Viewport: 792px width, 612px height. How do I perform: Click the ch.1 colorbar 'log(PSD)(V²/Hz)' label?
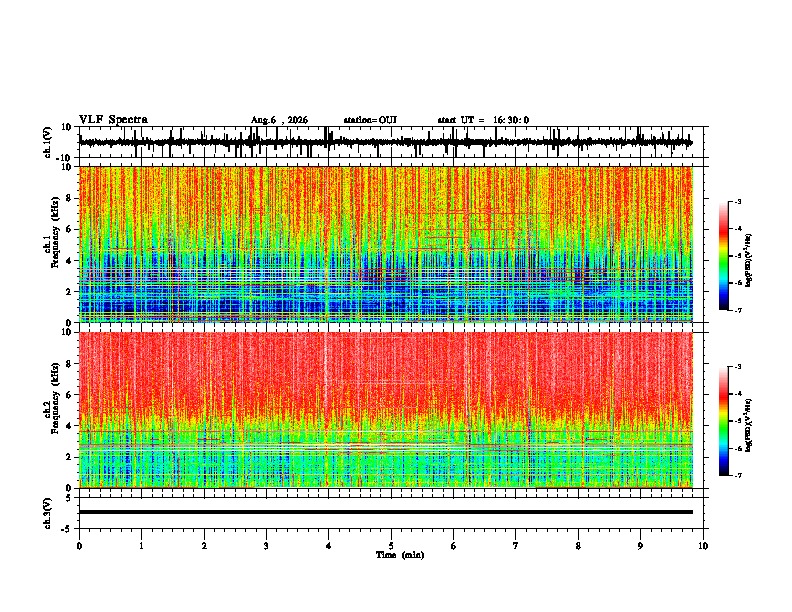pyautogui.click(x=748, y=261)
